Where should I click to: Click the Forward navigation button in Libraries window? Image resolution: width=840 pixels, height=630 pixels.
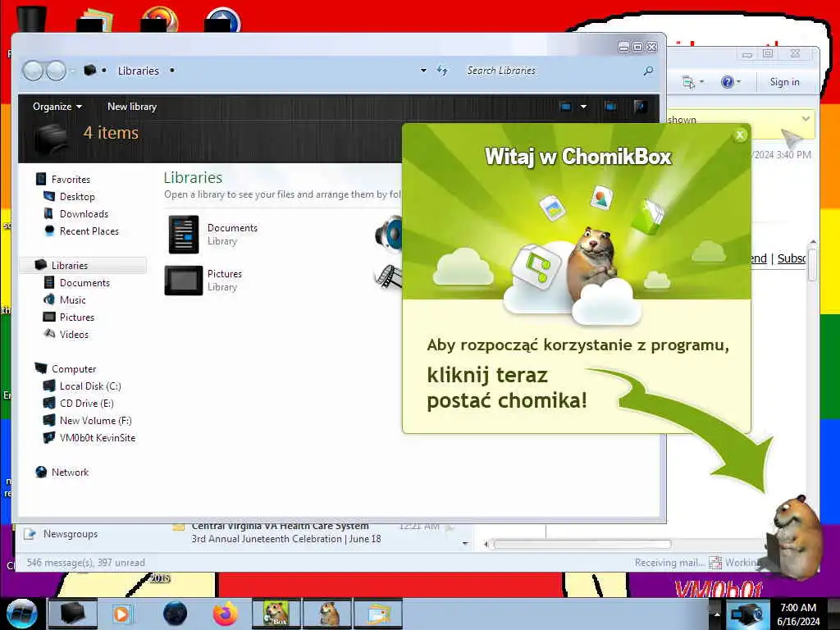pos(56,71)
